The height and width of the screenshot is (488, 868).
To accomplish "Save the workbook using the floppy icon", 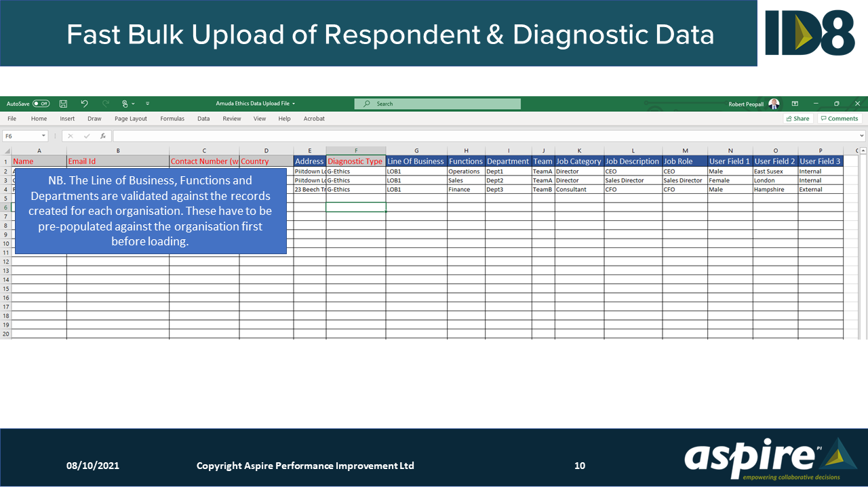I will tap(63, 104).
